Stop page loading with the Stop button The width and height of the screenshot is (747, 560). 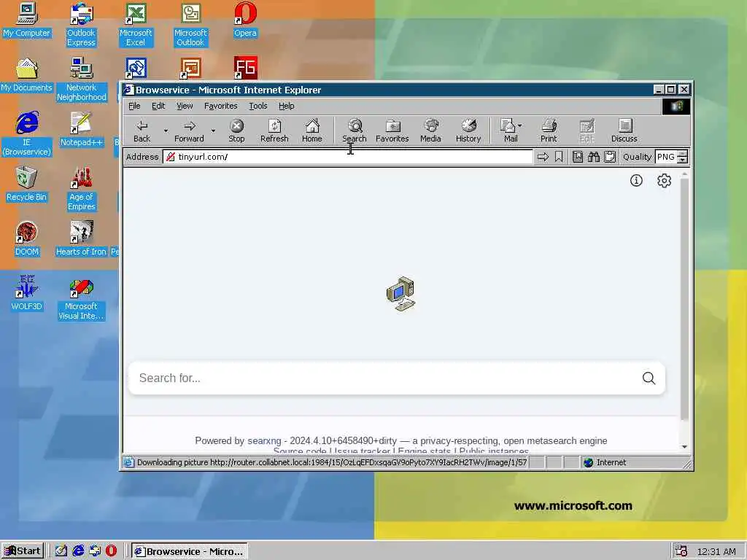(x=236, y=131)
